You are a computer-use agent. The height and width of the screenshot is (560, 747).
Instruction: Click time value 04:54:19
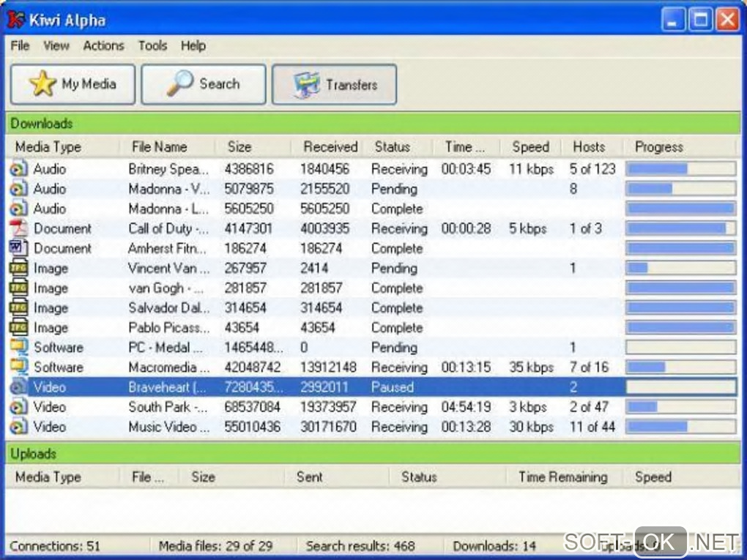click(x=466, y=407)
